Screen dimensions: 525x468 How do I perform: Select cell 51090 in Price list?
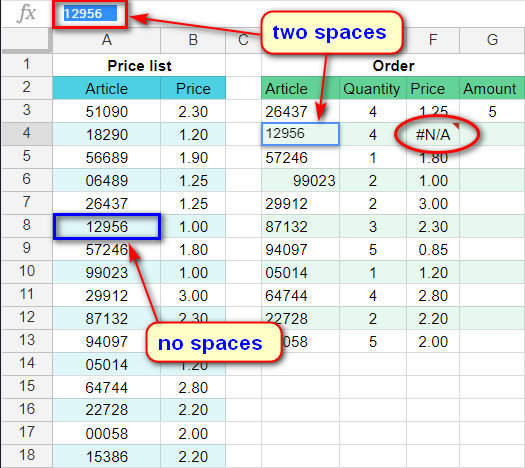tap(106, 111)
